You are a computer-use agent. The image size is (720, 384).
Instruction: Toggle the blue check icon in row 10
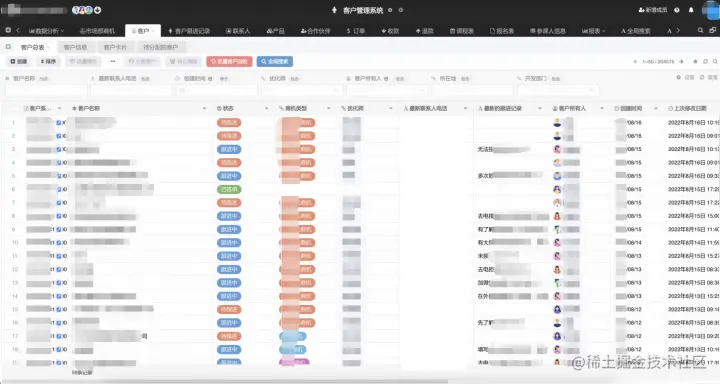(59, 243)
